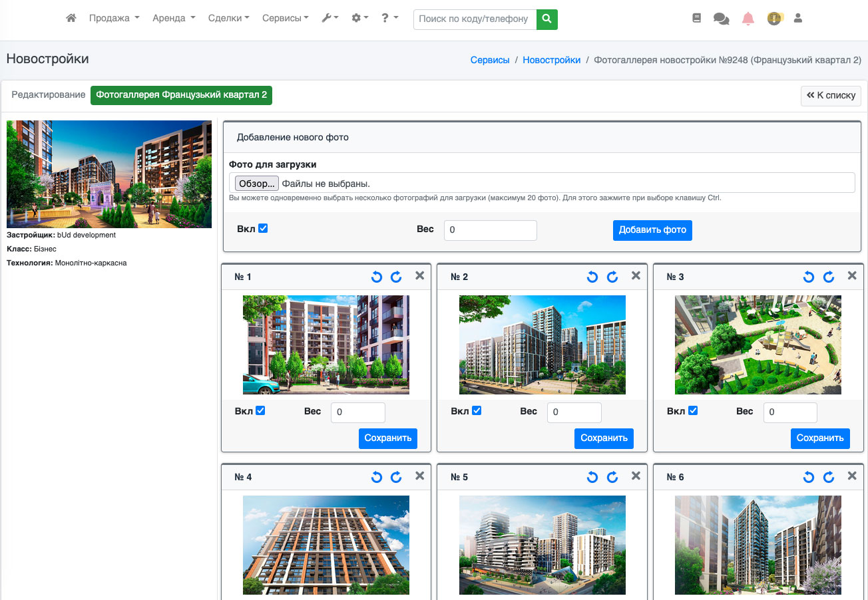Open the chat messages icon

click(x=721, y=19)
